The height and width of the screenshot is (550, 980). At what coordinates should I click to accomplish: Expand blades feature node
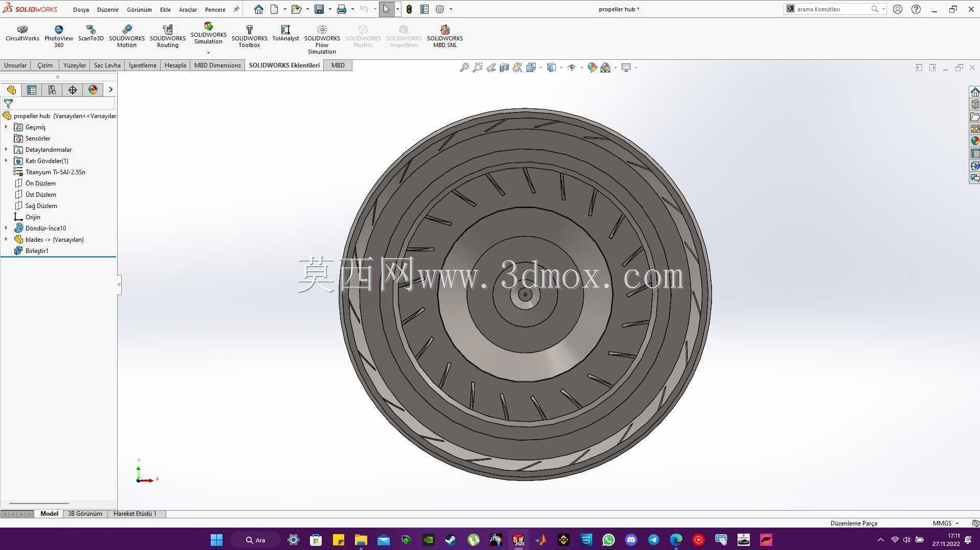coord(6,239)
